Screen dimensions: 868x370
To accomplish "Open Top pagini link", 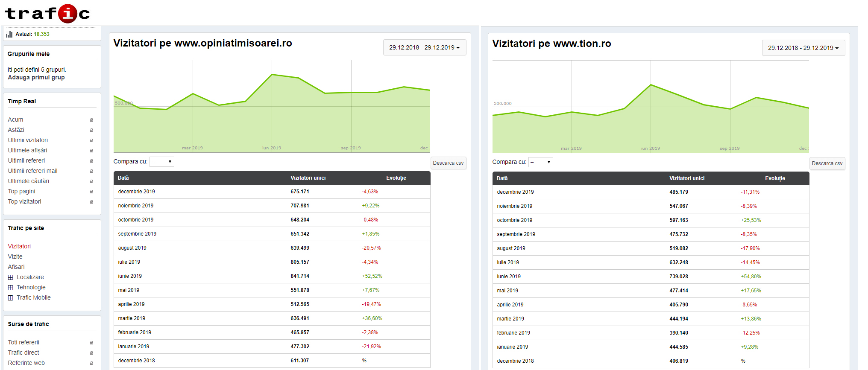I will coord(21,191).
